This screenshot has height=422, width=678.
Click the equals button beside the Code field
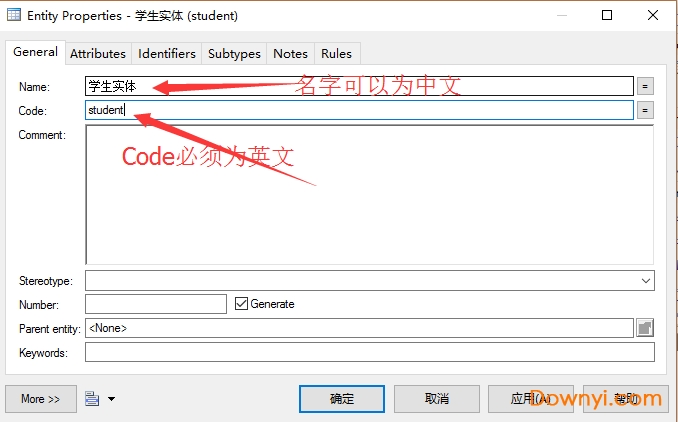coord(645,110)
